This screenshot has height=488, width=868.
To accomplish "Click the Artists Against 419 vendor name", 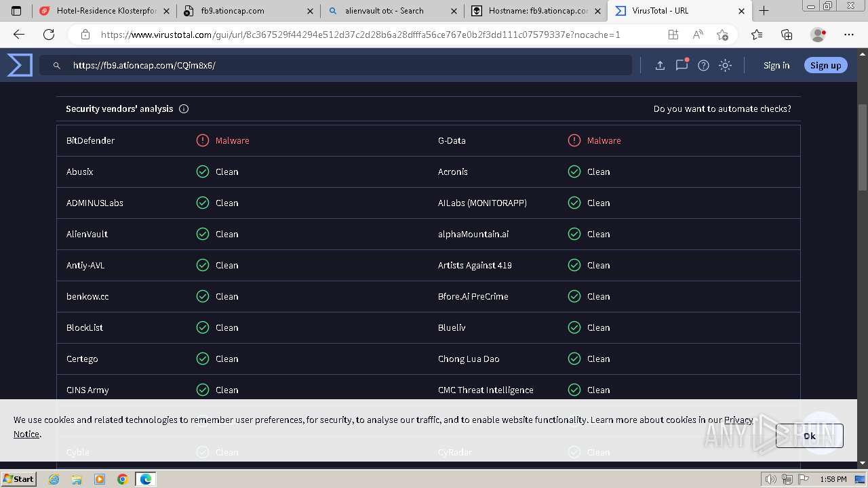I will tap(475, 265).
